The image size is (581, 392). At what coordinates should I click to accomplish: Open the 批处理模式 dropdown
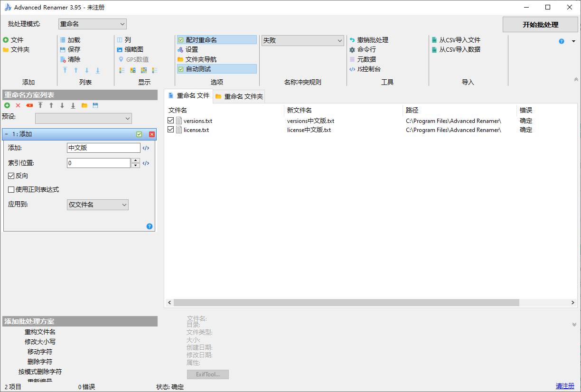point(93,24)
